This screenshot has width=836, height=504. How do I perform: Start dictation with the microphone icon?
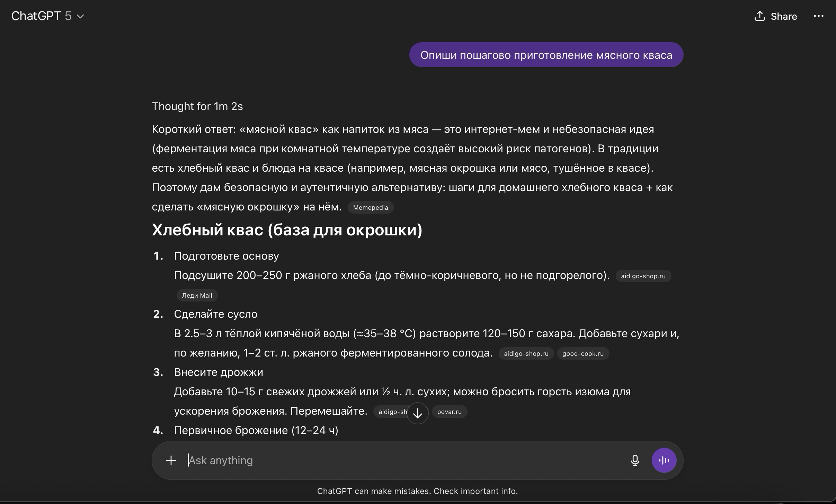point(635,460)
